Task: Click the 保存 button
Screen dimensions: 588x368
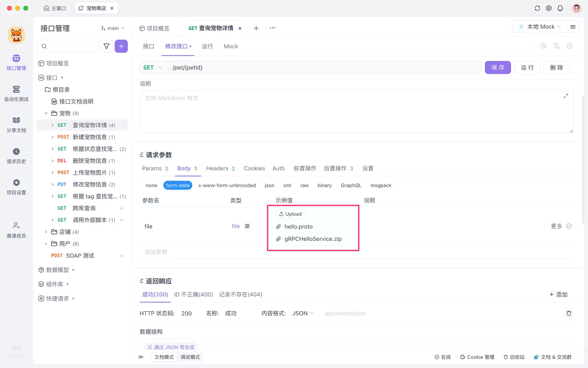Action: coord(498,67)
